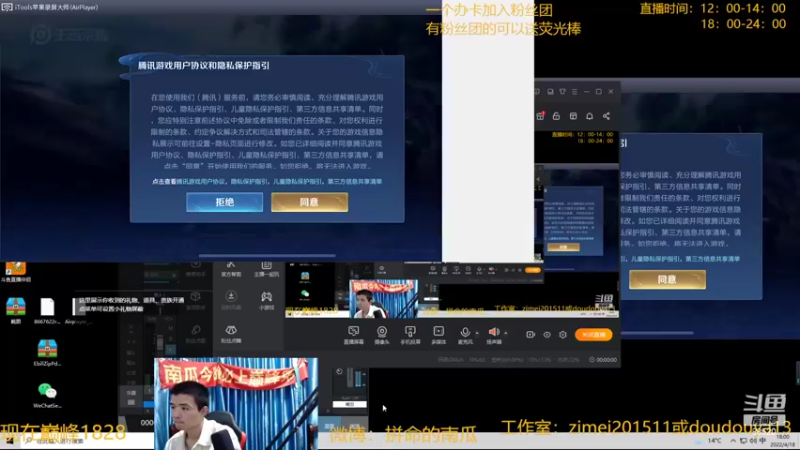
Task: Select the 截图 archive on desktop
Action: tap(16, 311)
